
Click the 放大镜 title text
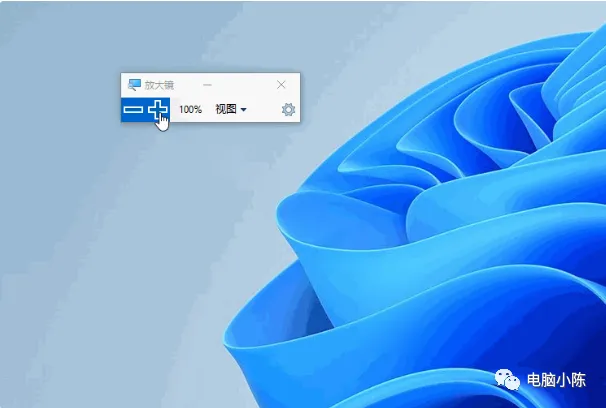[159, 85]
